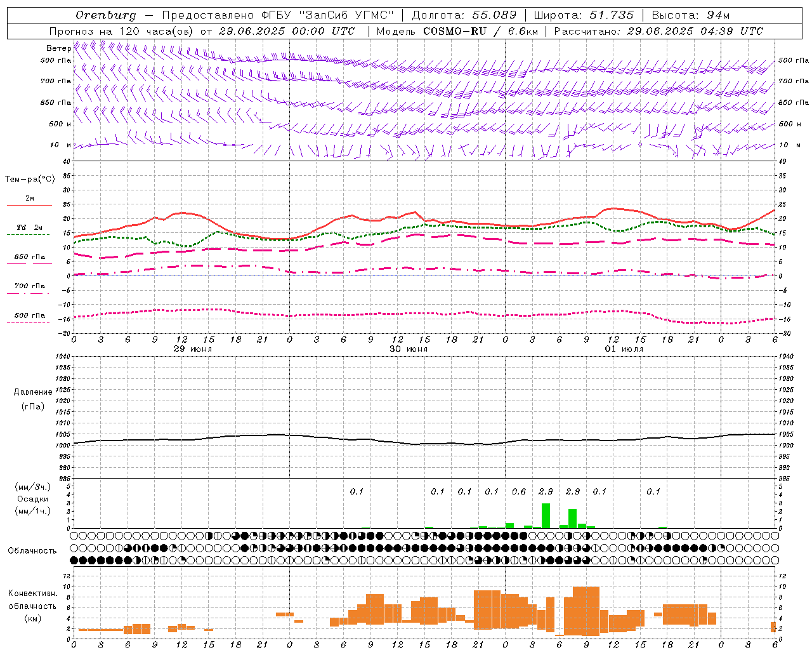Click the Долгота: 55.089 value

pyautogui.click(x=464, y=15)
